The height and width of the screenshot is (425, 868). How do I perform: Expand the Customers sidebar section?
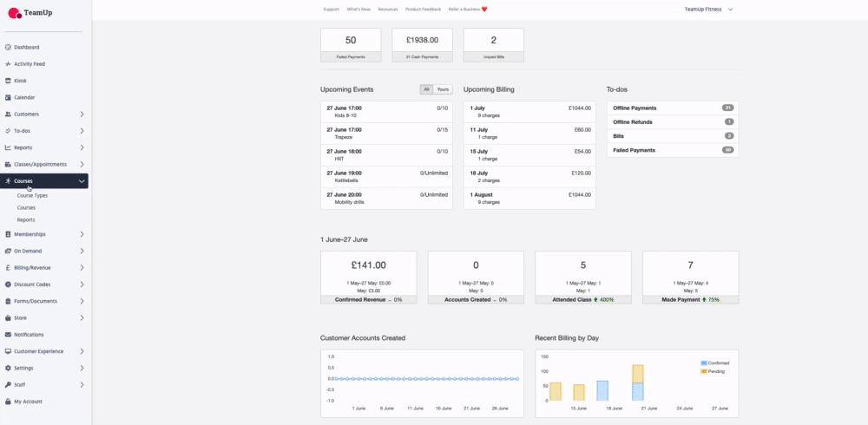click(82, 114)
